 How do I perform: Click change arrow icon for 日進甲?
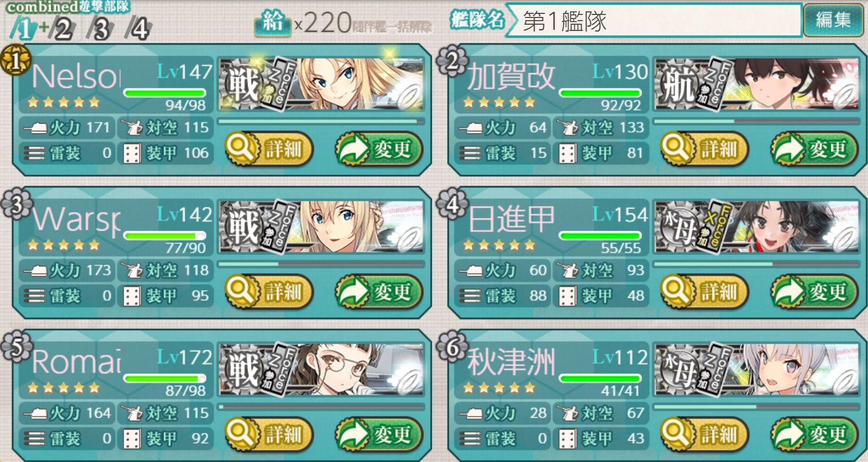click(x=789, y=292)
